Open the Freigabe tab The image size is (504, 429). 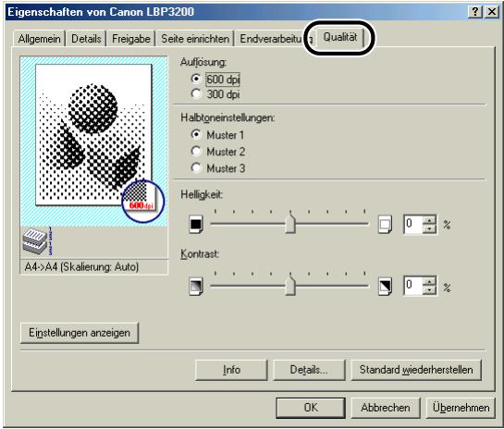tap(130, 39)
